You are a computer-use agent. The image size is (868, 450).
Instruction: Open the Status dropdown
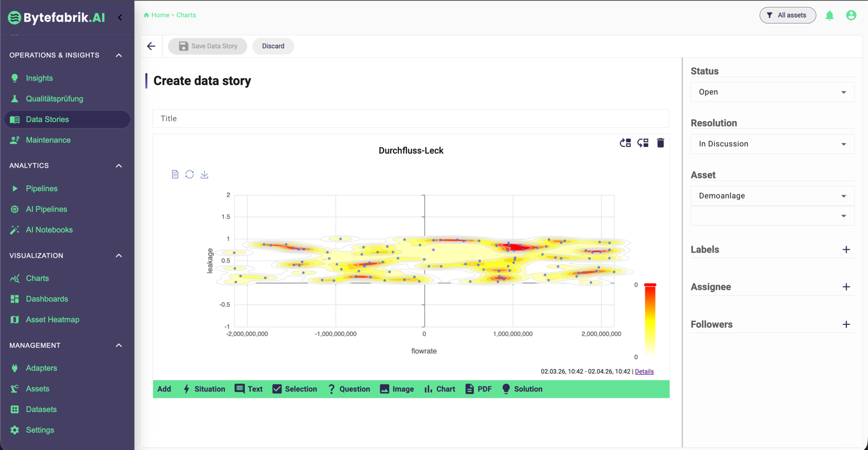(772, 92)
